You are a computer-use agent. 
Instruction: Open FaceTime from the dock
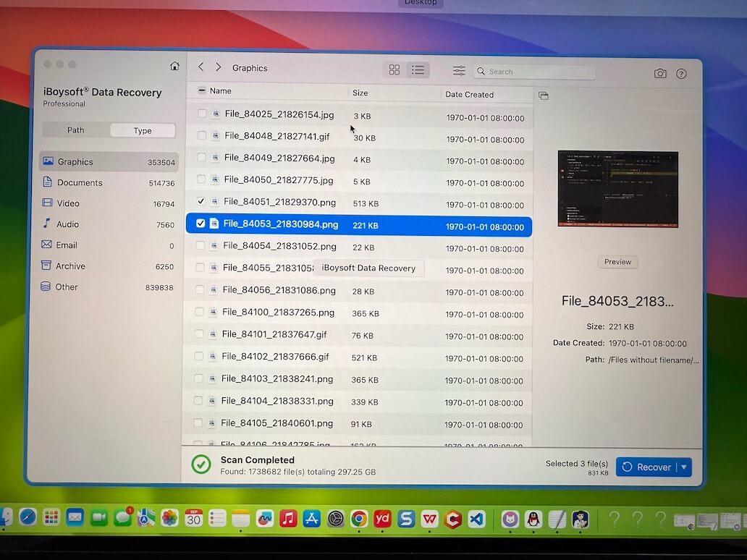[x=98, y=518]
